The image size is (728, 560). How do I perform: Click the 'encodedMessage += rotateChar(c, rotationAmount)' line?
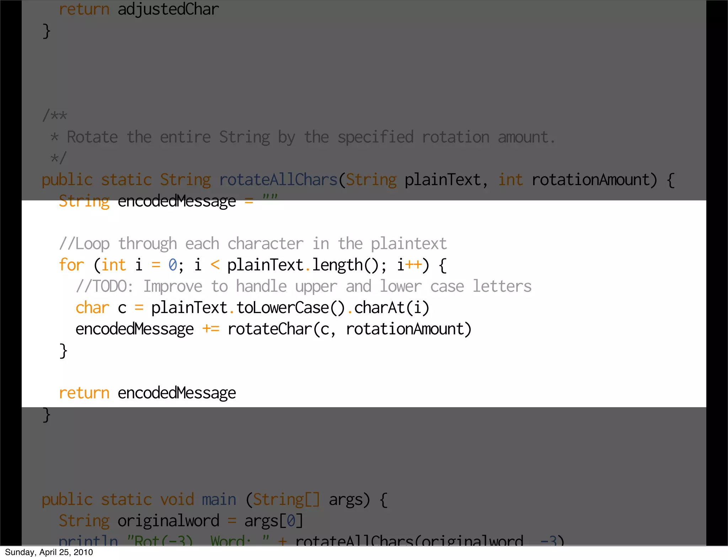click(273, 329)
